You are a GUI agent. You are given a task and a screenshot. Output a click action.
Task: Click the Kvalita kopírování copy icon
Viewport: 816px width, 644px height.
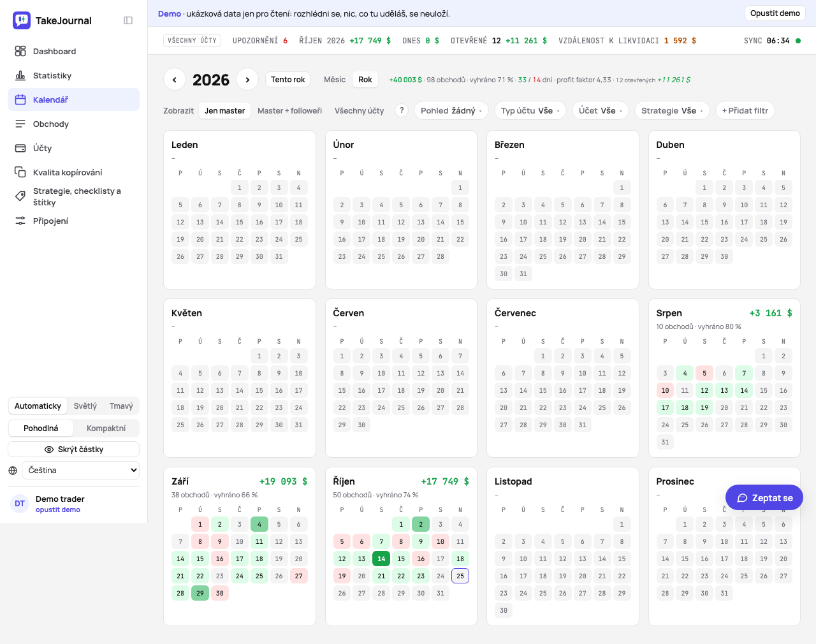pos(20,172)
